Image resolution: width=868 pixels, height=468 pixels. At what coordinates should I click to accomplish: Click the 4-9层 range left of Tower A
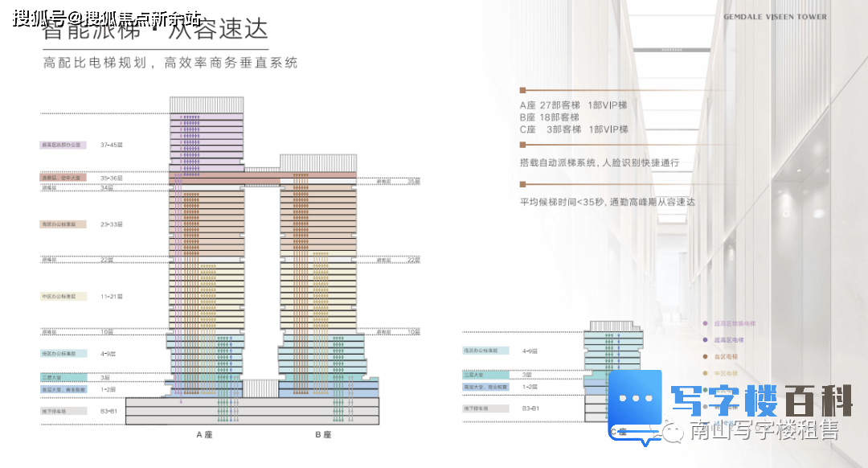click(108, 353)
